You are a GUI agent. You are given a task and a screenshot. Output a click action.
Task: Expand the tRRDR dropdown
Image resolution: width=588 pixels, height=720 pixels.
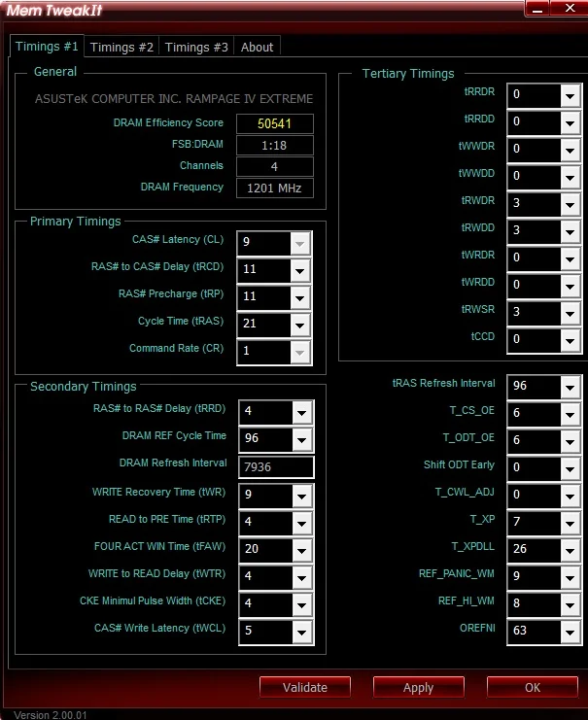(570, 96)
